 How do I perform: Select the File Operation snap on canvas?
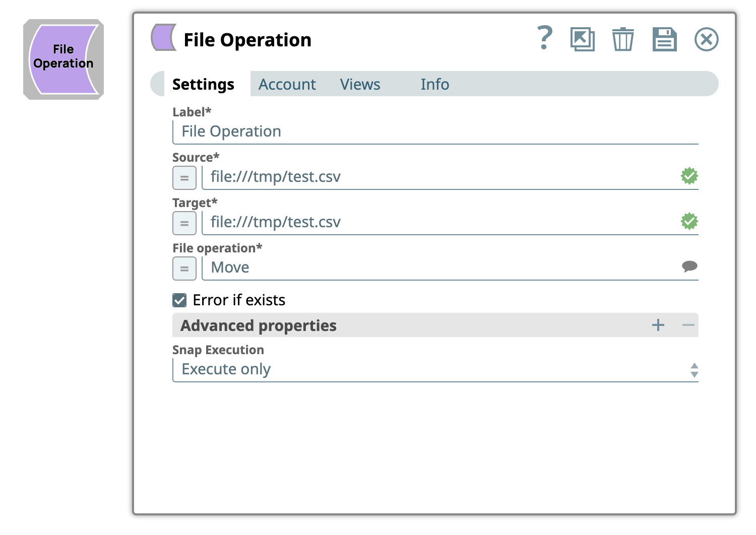[x=64, y=59]
